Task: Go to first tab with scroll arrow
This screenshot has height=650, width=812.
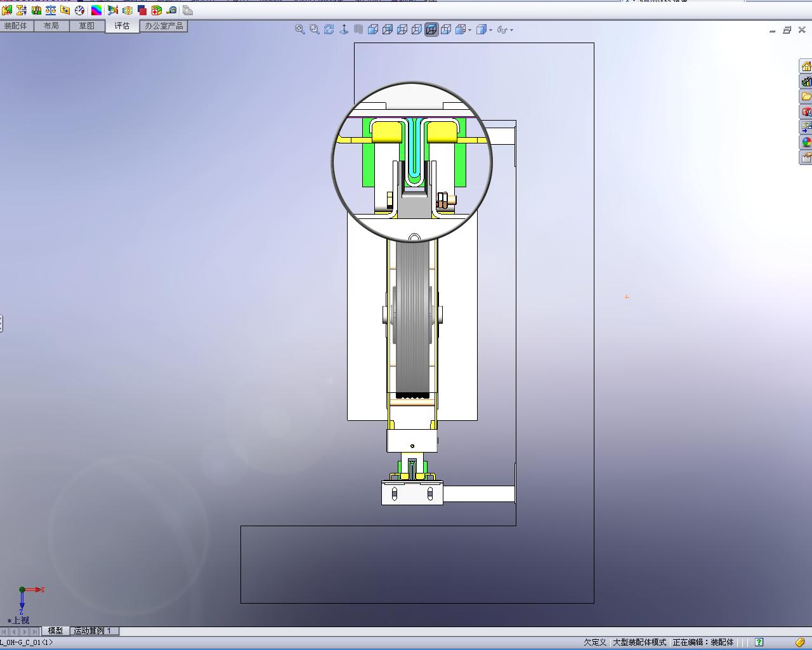Action: pyautogui.click(x=5, y=631)
